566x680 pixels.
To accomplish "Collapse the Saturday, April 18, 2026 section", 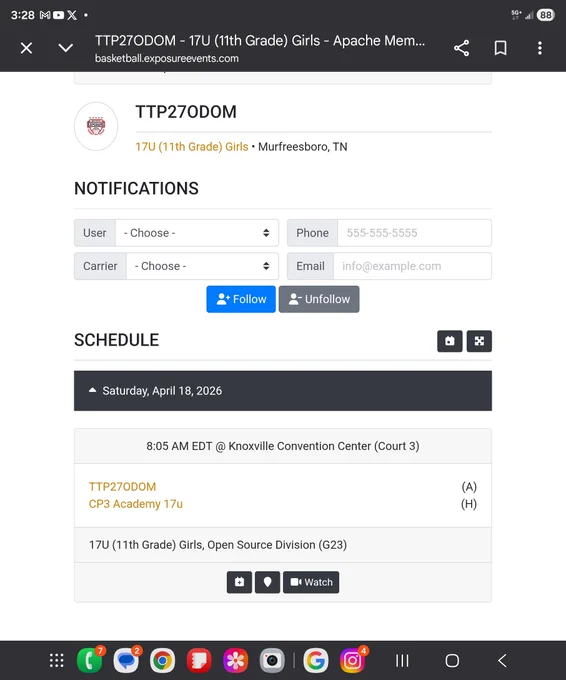I will [283, 391].
